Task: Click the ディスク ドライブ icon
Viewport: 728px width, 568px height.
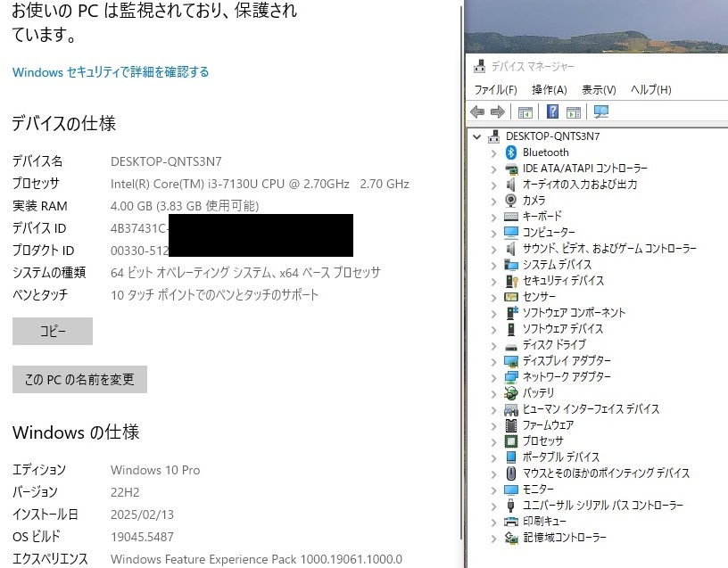Action: [x=510, y=346]
